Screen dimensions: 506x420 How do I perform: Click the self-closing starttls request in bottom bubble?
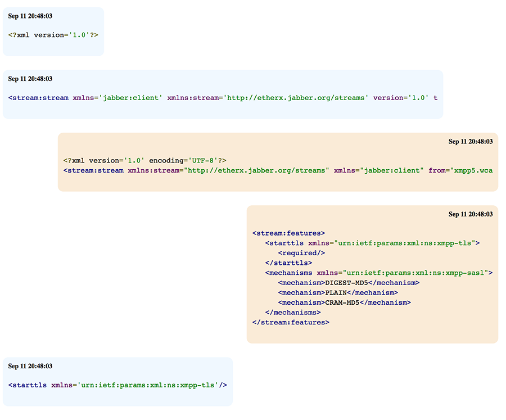[x=118, y=385]
